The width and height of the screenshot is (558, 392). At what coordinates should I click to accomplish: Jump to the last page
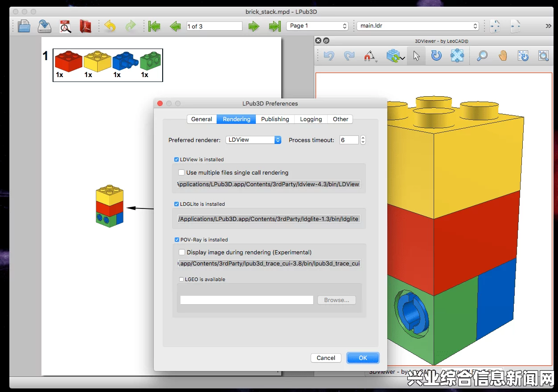(x=275, y=26)
